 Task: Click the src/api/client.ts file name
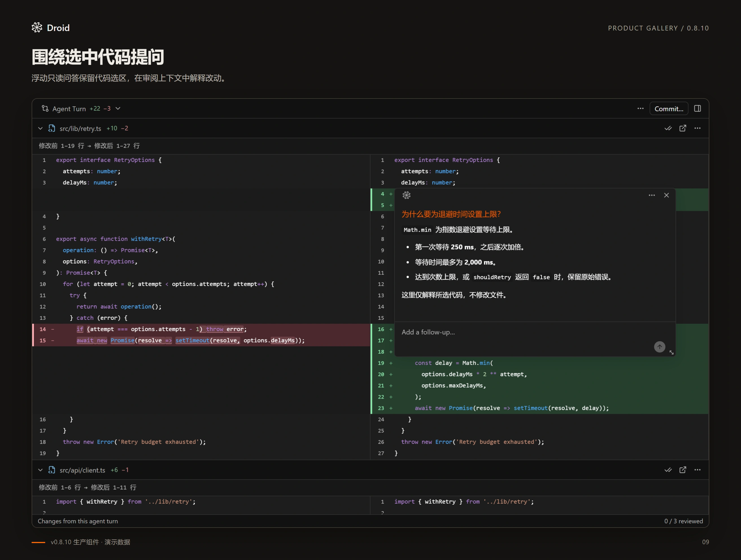[x=82, y=470]
